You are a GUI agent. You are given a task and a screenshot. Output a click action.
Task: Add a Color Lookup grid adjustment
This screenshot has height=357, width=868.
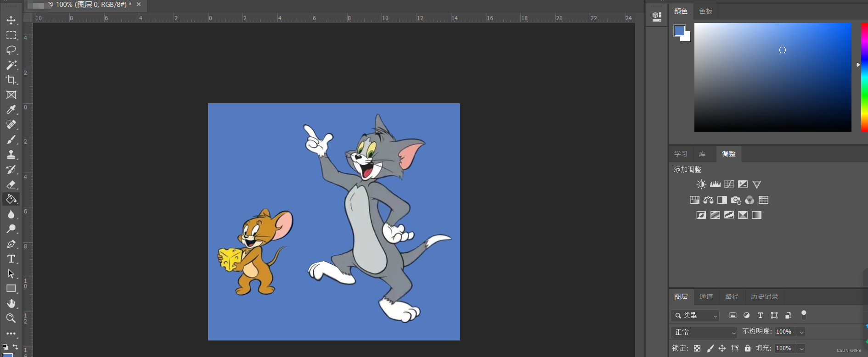[763, 200]
